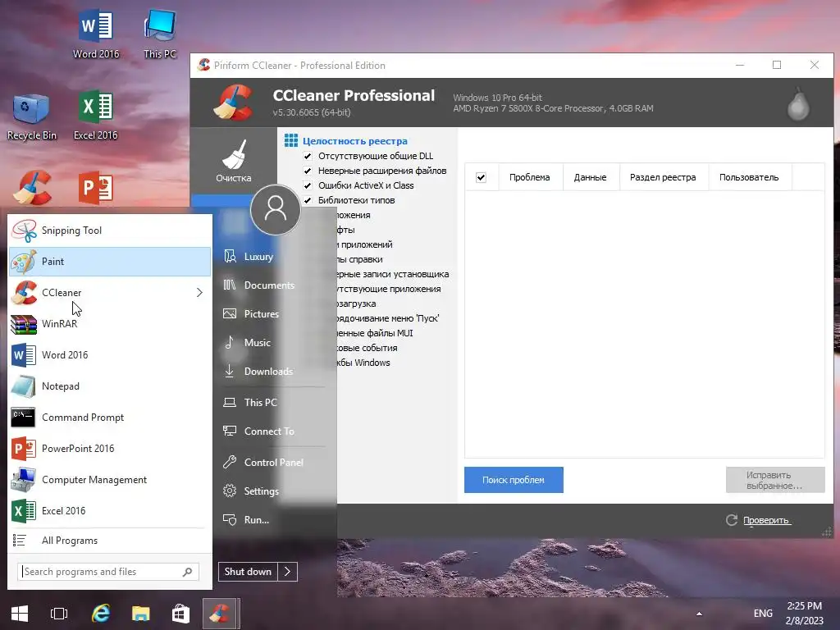Open Recycle Bin desktop icon
Image resolution: width=840 pixels, height=630 pixels.
32,116
